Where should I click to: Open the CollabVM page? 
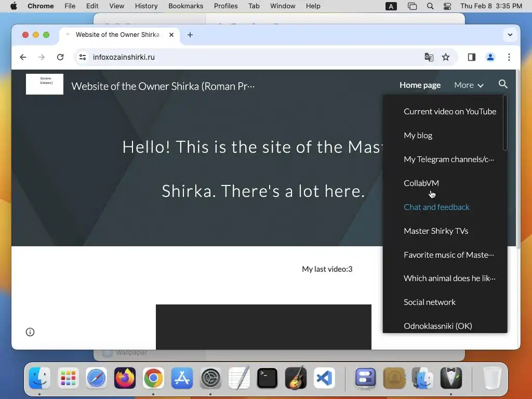coord(421,183)
